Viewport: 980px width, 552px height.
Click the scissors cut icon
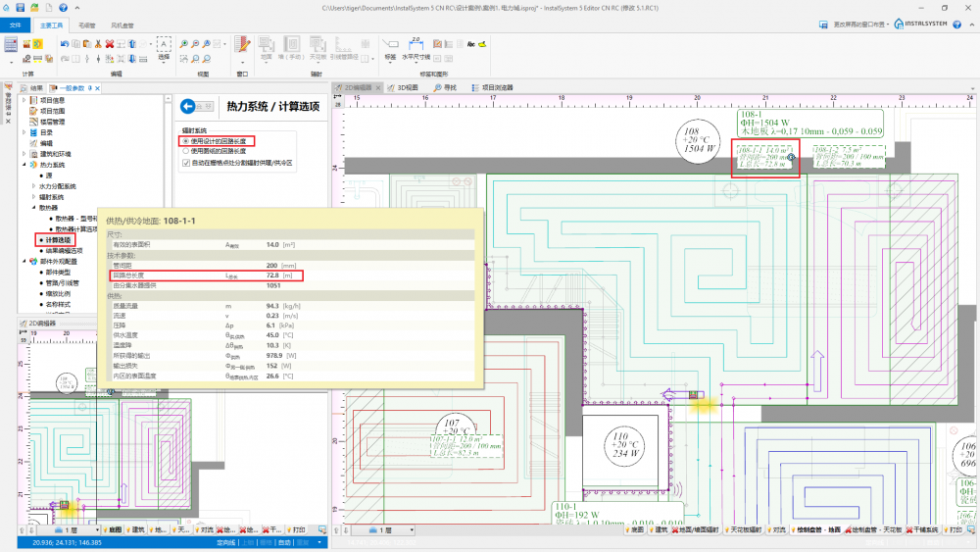pos(97,44)
